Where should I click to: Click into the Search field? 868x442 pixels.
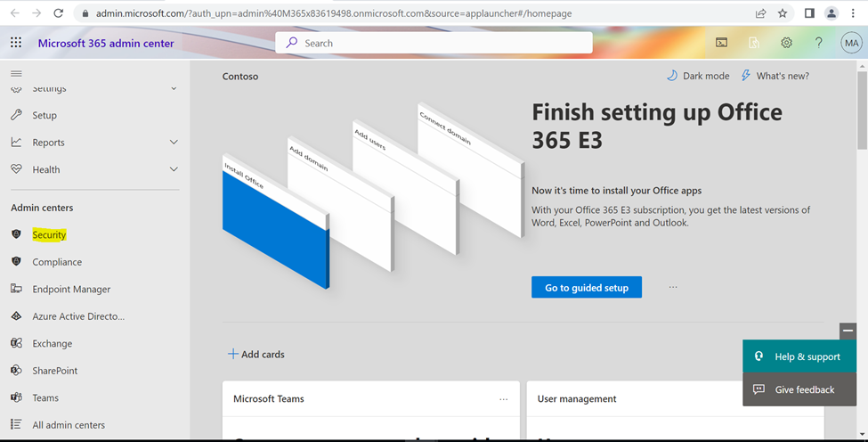point(434,43)
